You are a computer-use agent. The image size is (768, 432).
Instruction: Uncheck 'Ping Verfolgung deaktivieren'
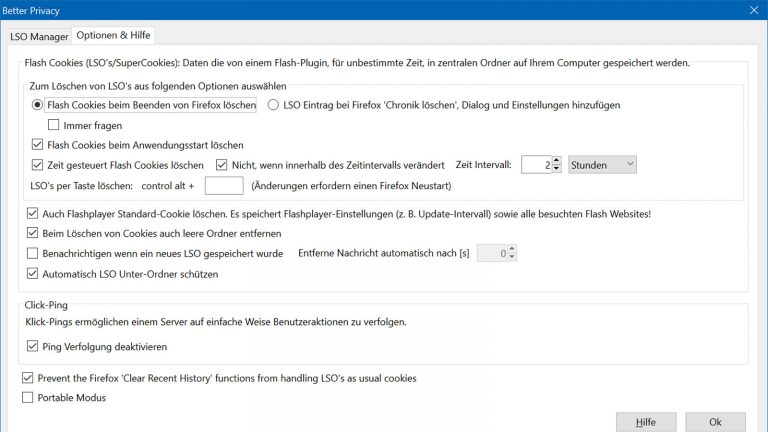(33, 346)
